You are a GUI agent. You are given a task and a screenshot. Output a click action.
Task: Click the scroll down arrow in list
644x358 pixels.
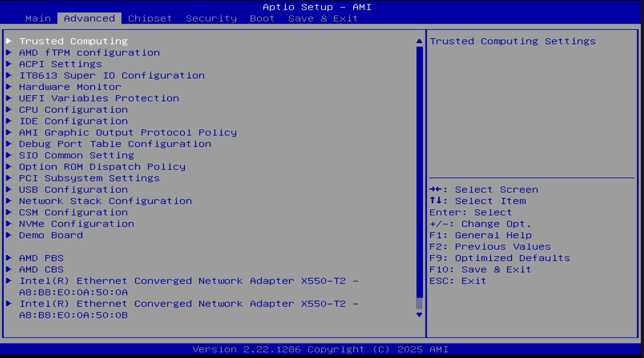pyautogui.click(x=419, y=315)
